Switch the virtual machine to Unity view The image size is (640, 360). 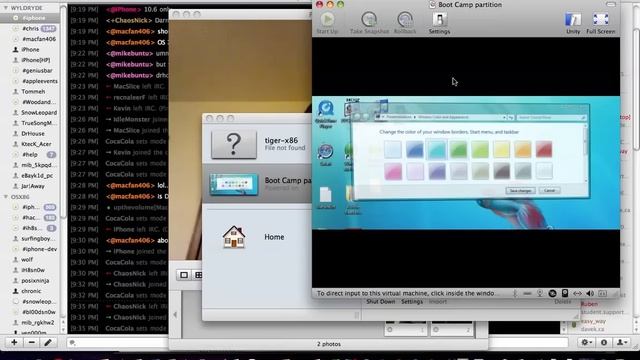tap(573, 23)
